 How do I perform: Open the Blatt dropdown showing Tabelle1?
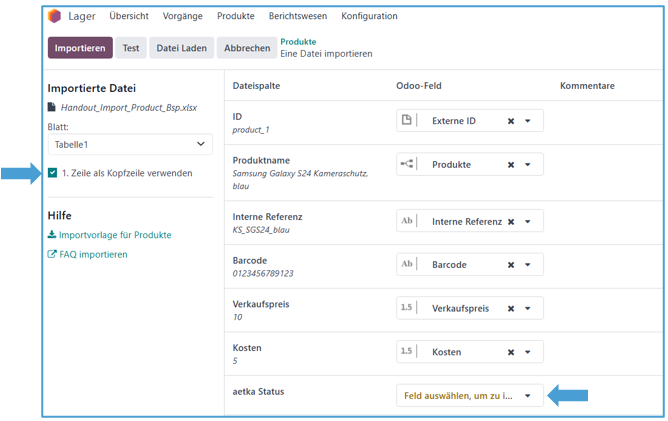pos(129,144)
